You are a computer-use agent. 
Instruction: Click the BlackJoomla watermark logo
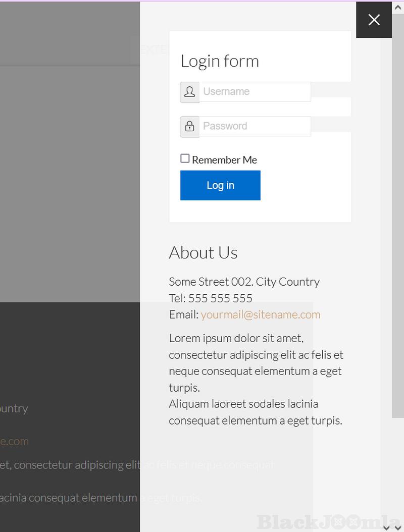[x=328, y=521]
